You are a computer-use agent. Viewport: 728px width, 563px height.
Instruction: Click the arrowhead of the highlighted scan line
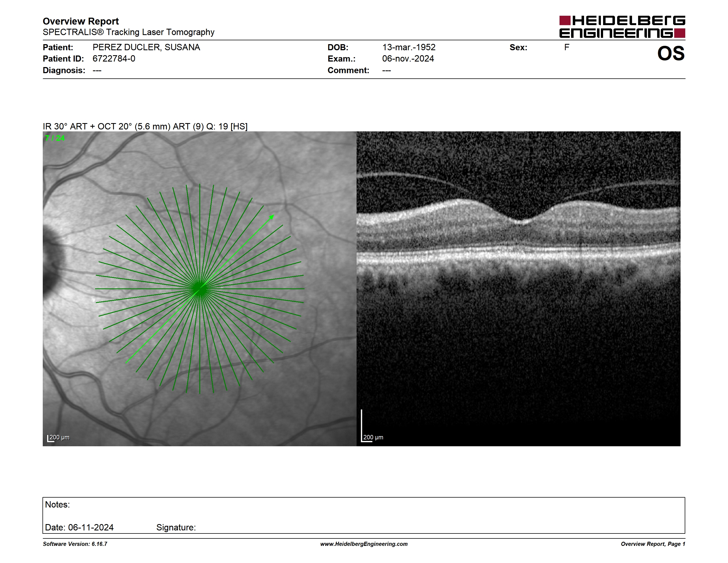click(x=272, y=217)
